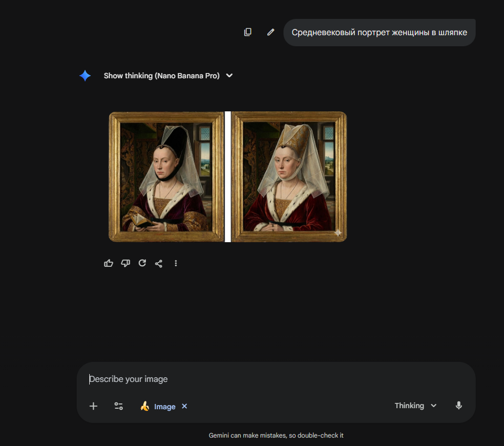The height and width of the screenshot is (446, 504).
Task: Open the three-dot more options menu
Action: pos(176,263)
